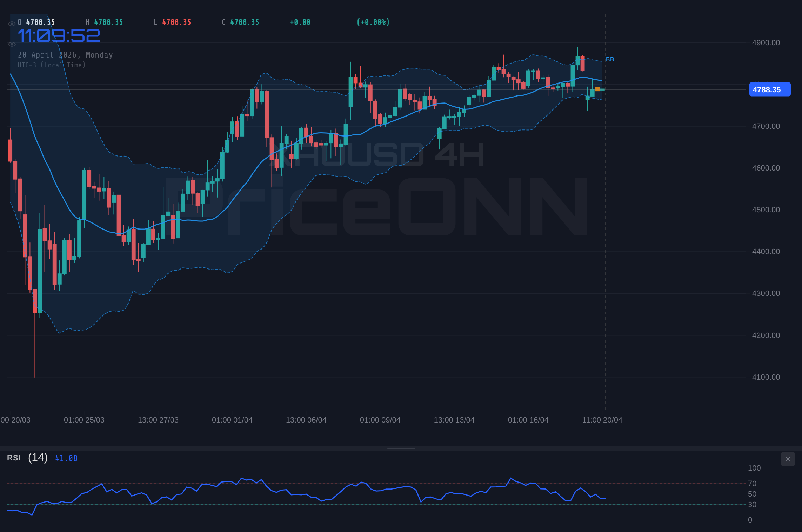Close the RSI indicator panel

click(788, 459)
